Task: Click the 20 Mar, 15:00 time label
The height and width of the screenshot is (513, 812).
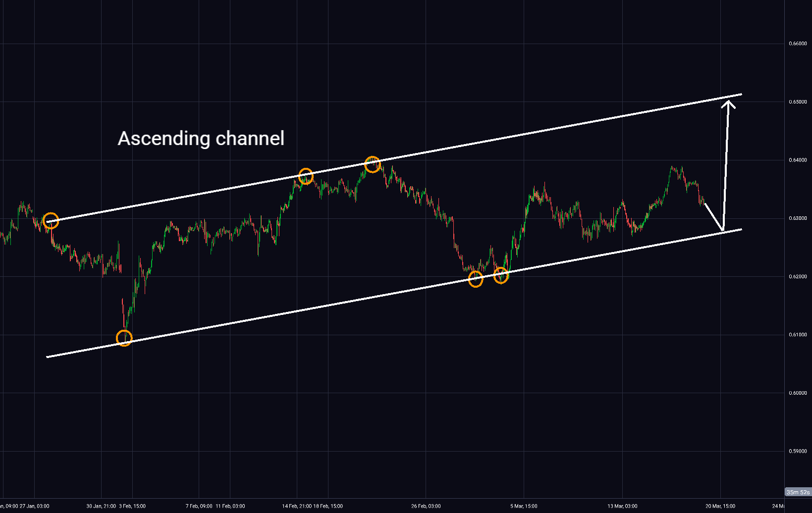Action: 720,506
